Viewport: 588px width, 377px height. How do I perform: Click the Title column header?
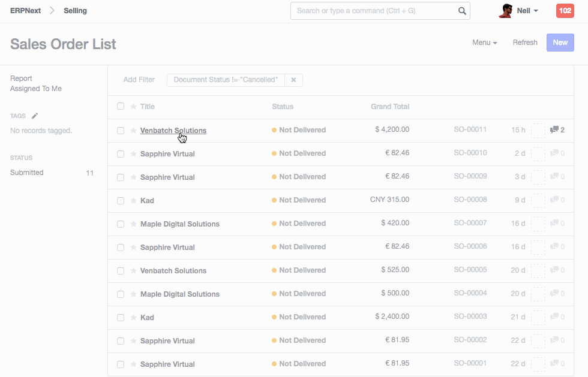(x=148, y=107)
